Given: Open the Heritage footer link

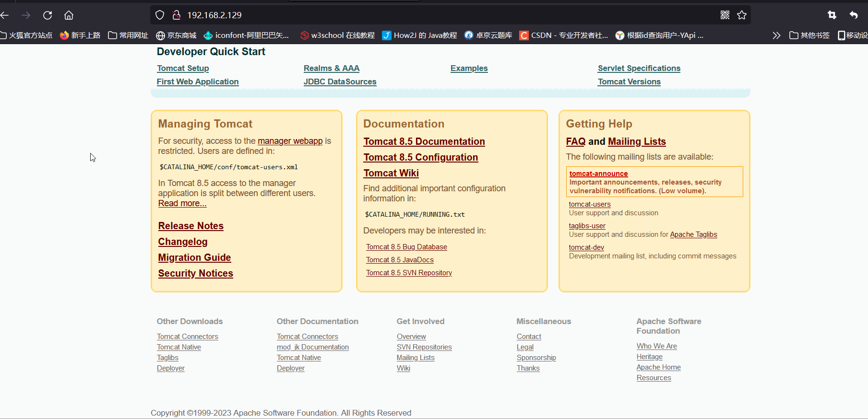Looking at the screenshot, I should (650, 357).
